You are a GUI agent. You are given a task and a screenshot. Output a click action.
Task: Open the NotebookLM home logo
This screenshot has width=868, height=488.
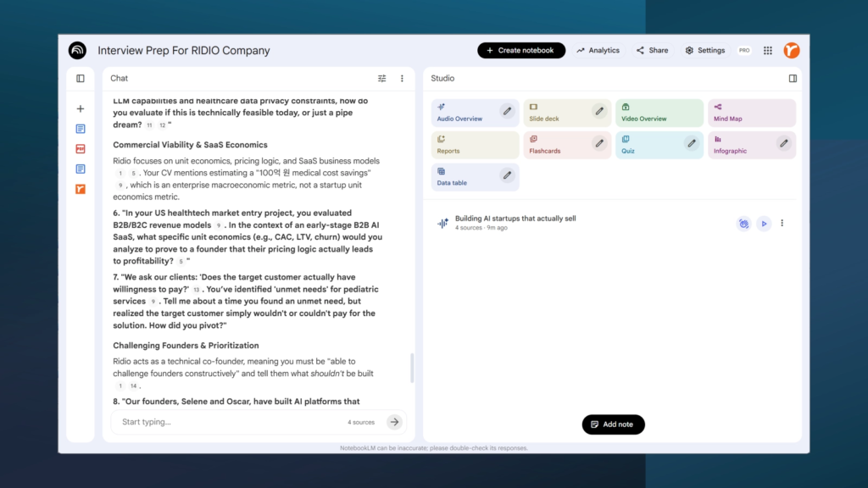click(x=78, y=51)
